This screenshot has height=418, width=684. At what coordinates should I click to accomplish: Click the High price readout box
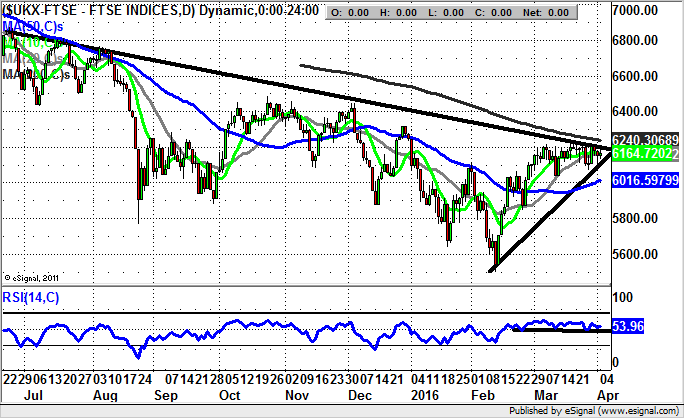tap(403, 11)
